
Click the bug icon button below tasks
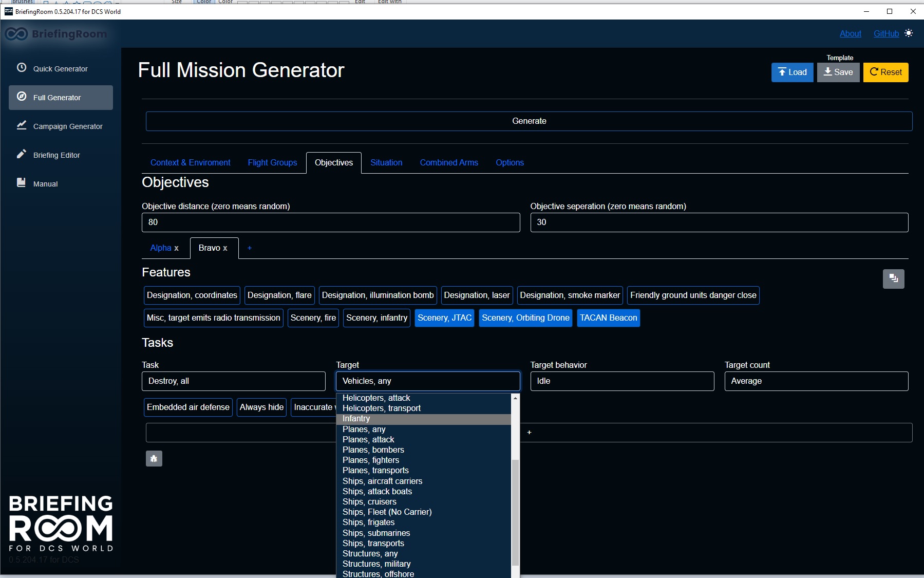[x=154, y=458]
